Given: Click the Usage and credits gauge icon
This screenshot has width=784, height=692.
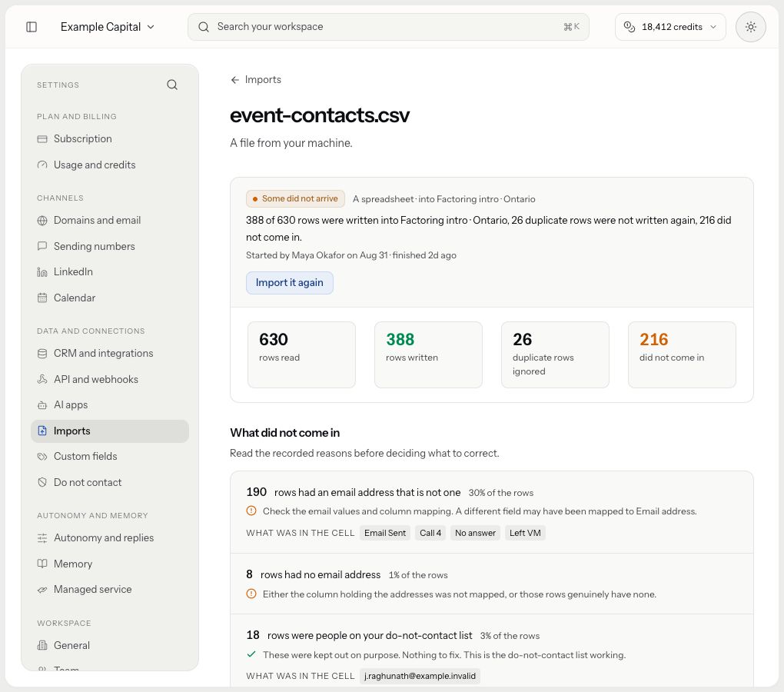Looking at the screenshot, I should pyautogui.click(x=42, y=165).
